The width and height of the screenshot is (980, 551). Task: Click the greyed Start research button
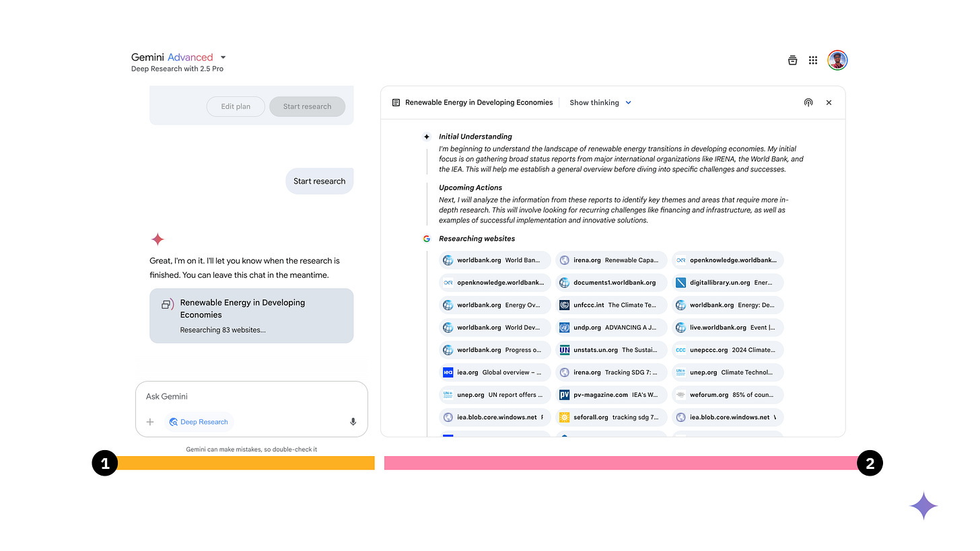pos(307,106)
